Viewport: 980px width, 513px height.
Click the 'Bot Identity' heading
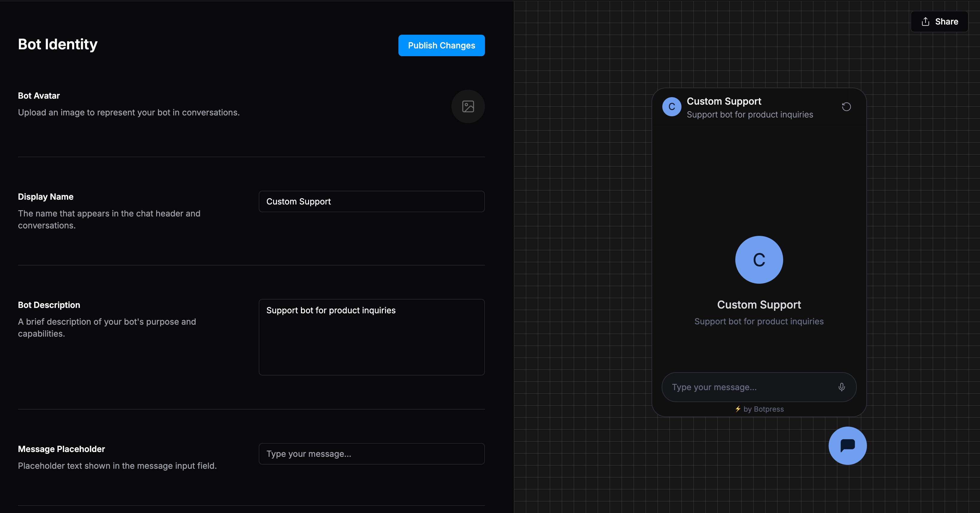pos(58,45)
